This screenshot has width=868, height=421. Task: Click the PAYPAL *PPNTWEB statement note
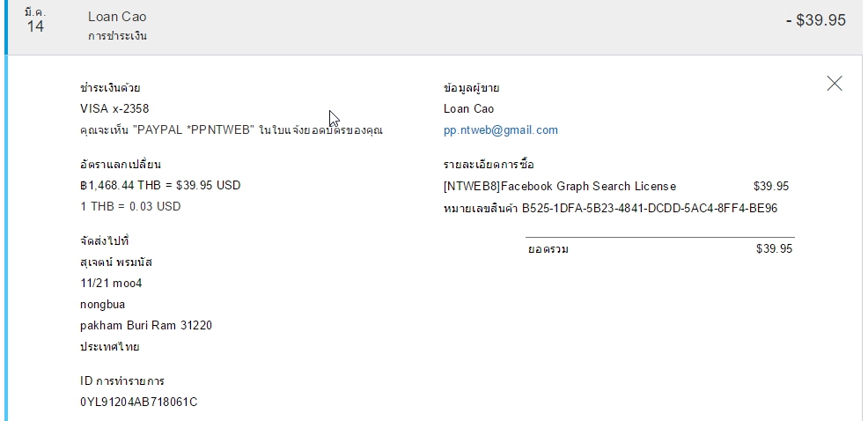click(231, 130)
